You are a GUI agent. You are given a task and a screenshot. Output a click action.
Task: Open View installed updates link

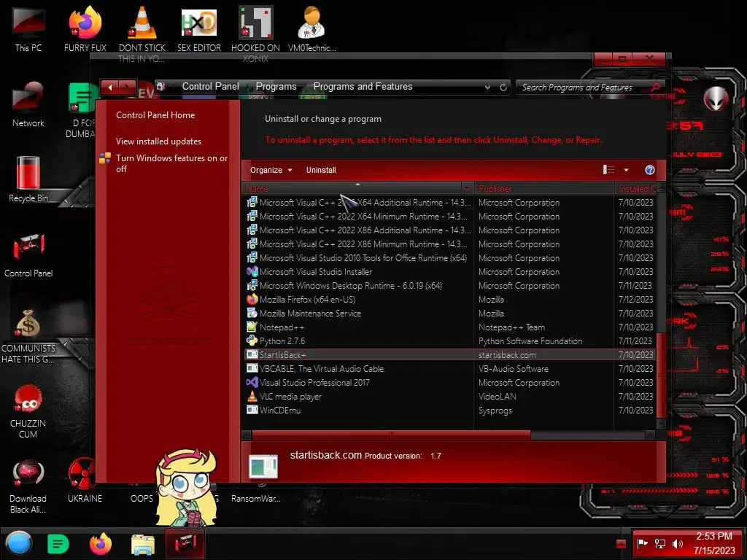point(158,141)
